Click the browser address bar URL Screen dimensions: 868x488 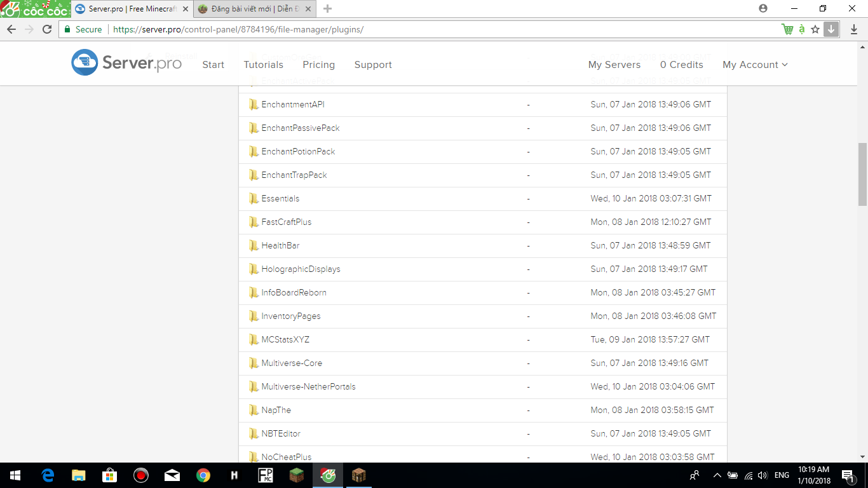point(238,29)
